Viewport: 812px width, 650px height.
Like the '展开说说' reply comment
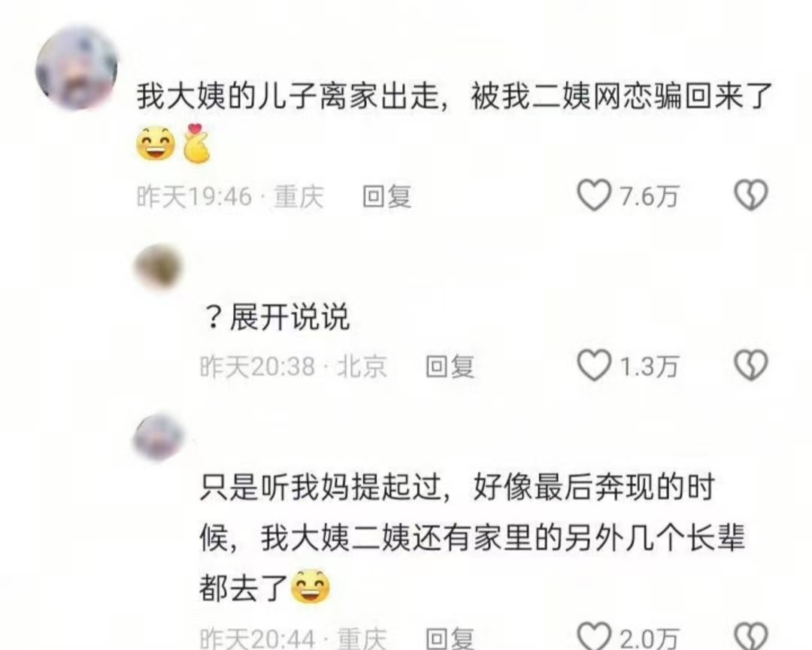pyautogui.click(x=594, y=365)
